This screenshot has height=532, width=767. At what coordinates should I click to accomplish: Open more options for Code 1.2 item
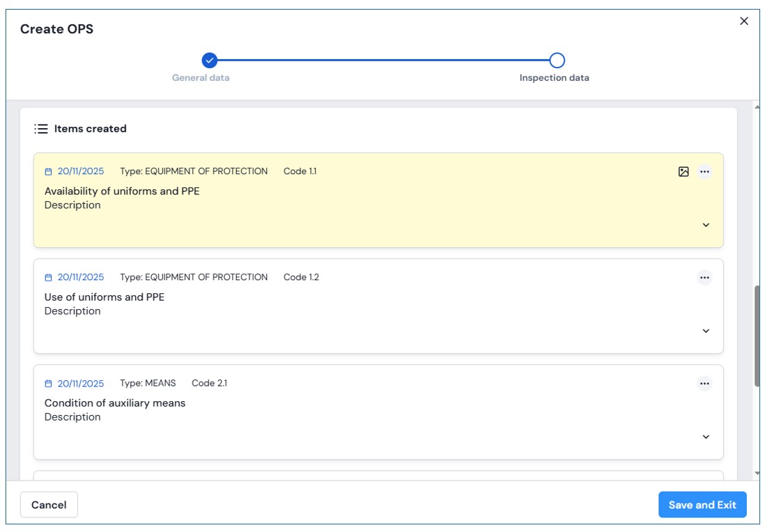[704, 278]
